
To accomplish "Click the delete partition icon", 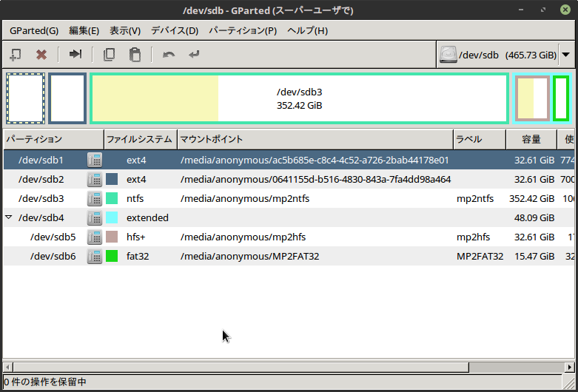I will [x=41, y=54].
